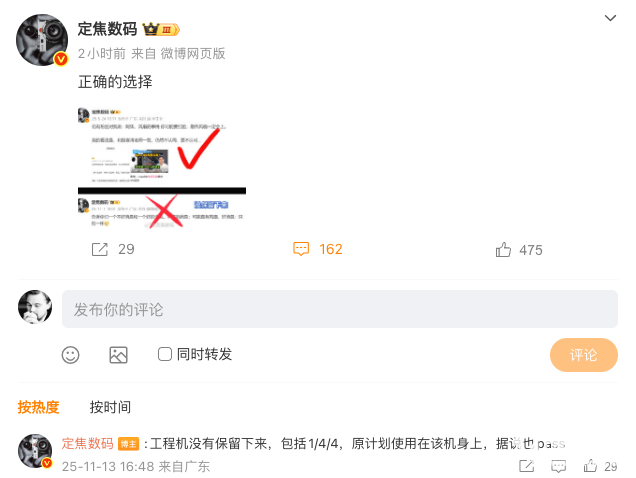Screen dimensions: 636x478
Task: Expand the post options chevron menu
Action: click(610, 18)
